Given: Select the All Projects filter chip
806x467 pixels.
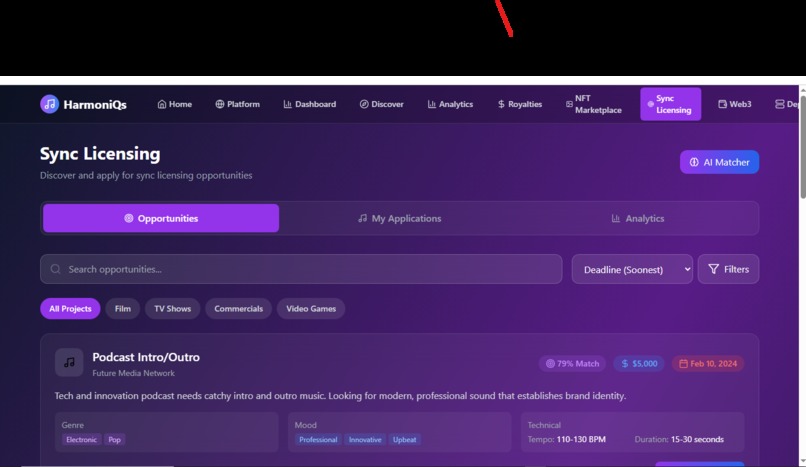Looking at the screenshot, I should pos(70,309).
